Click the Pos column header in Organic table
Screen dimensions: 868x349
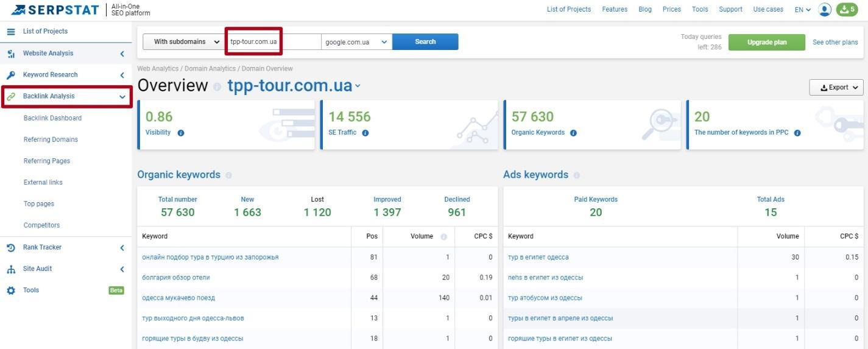click(x=372, y=236)
